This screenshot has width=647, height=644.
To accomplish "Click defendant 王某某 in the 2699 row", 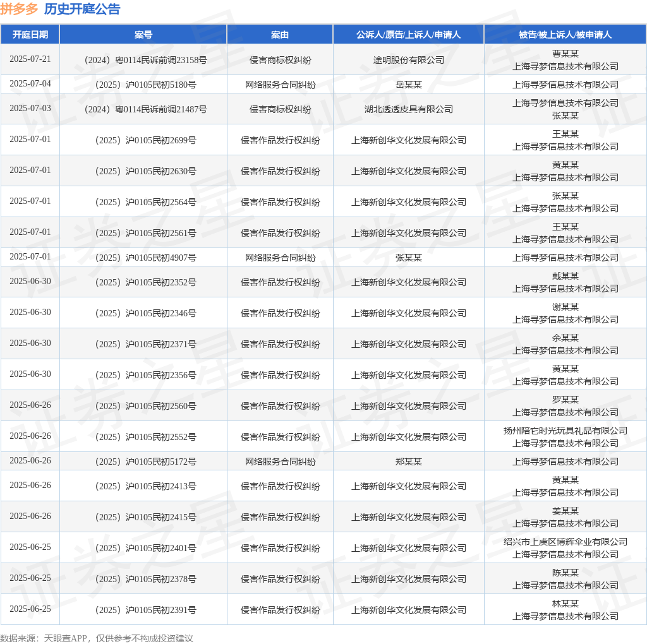I will 565,134.
